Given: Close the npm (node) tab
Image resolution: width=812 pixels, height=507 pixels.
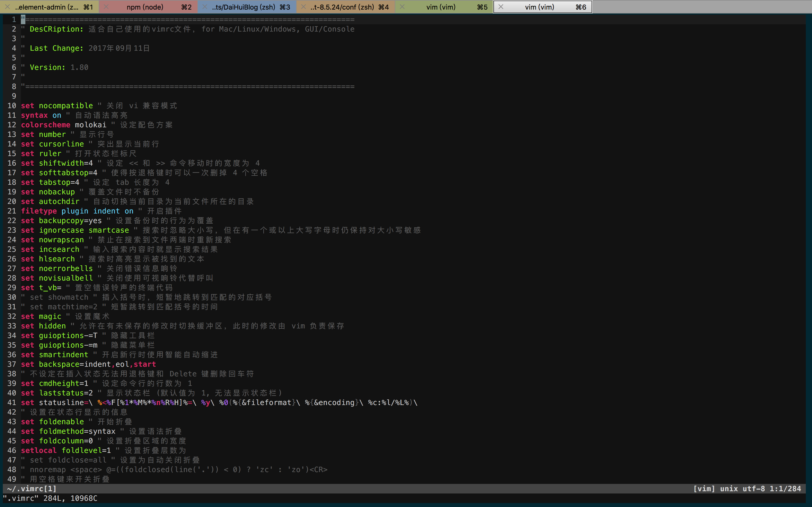Looking at the screenshot, I should [x=106, y=7].
